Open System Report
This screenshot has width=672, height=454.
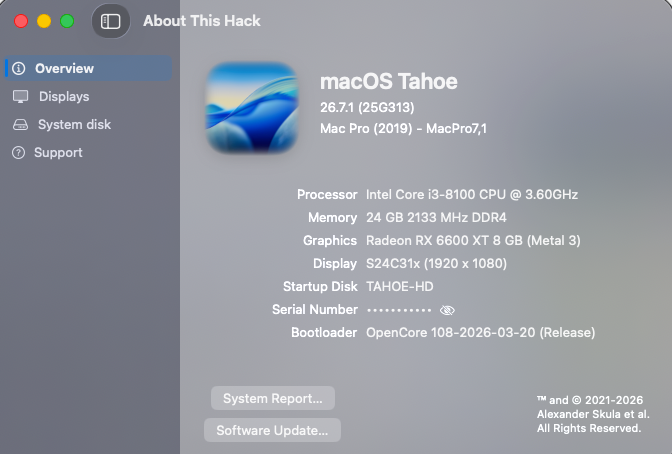(273, 398)
